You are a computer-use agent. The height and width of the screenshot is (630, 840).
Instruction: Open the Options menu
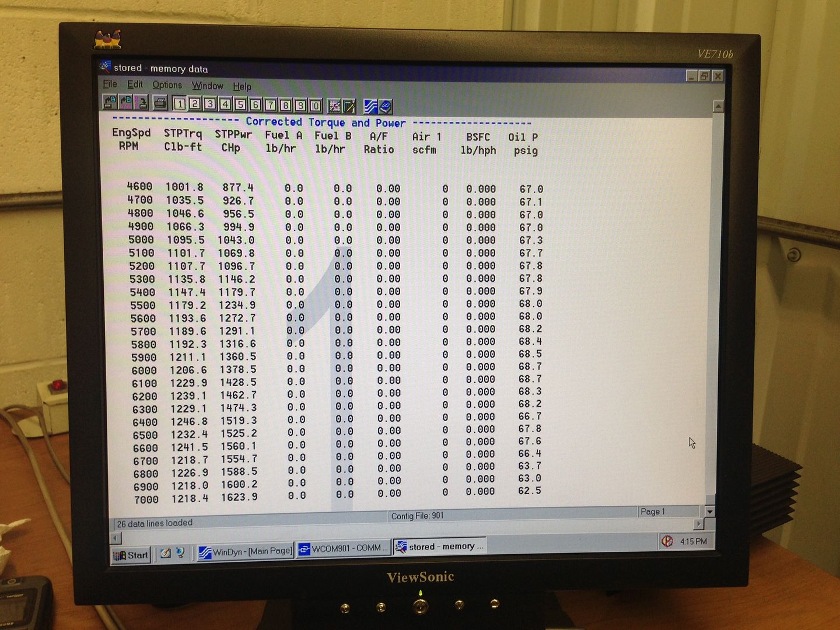[x=167, y=85]
